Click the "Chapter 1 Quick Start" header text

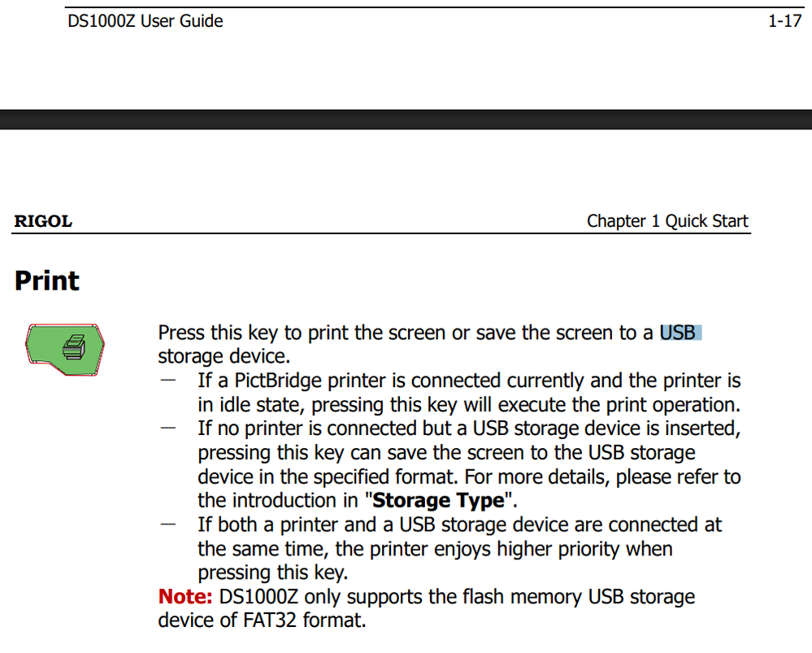667,221
